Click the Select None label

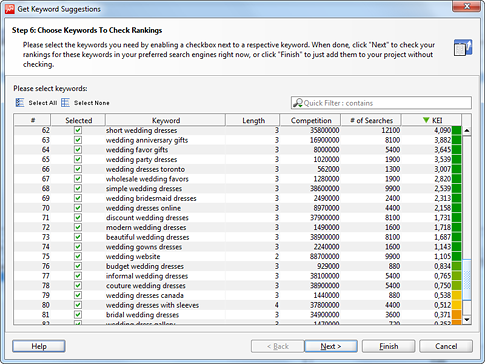[92, 103]
